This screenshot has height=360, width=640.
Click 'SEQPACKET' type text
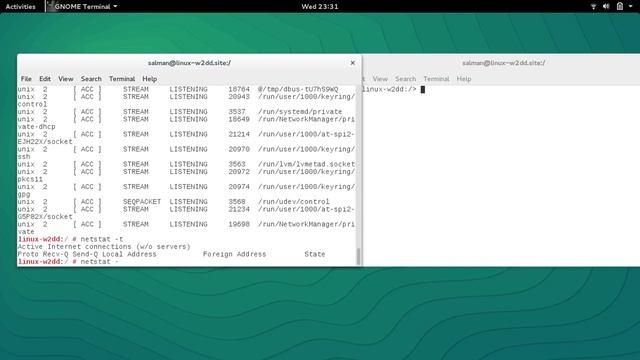(142, 202)
